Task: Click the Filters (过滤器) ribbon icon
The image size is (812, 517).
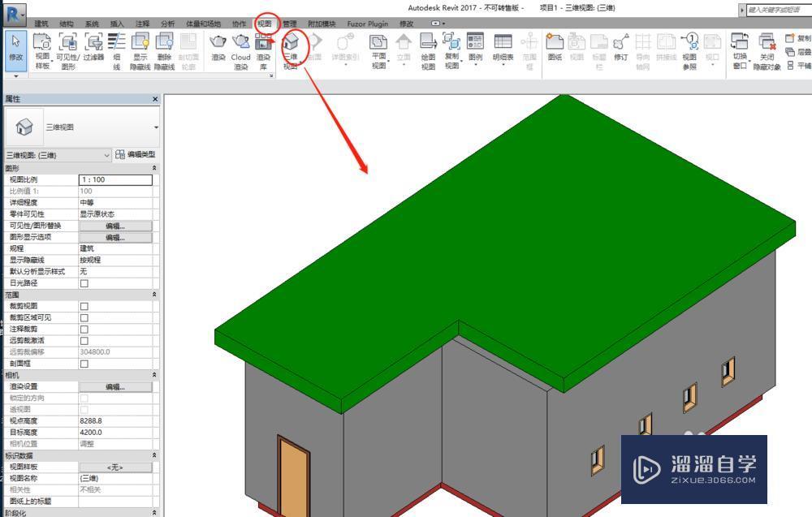Action: pos(93,49)
